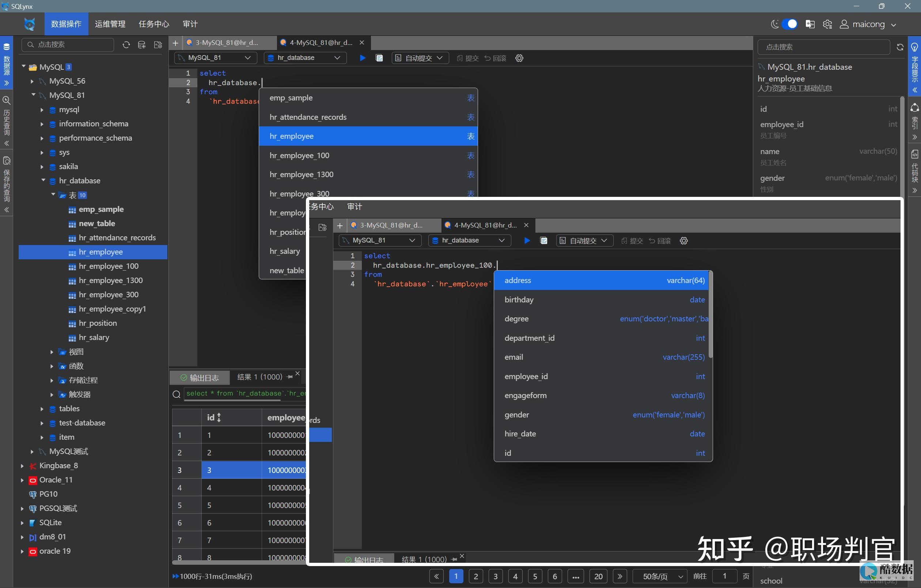Choose hr_employee_1300 from autocomplete list

pyautogui.click(x=368, y=174)
